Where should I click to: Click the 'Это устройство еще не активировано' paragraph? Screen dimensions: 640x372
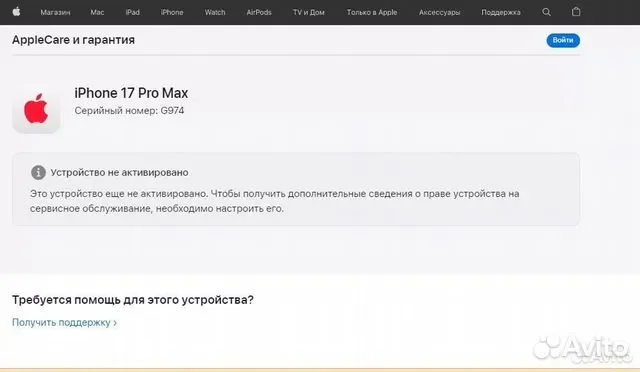pyautogui.click(x=275, y=201)
